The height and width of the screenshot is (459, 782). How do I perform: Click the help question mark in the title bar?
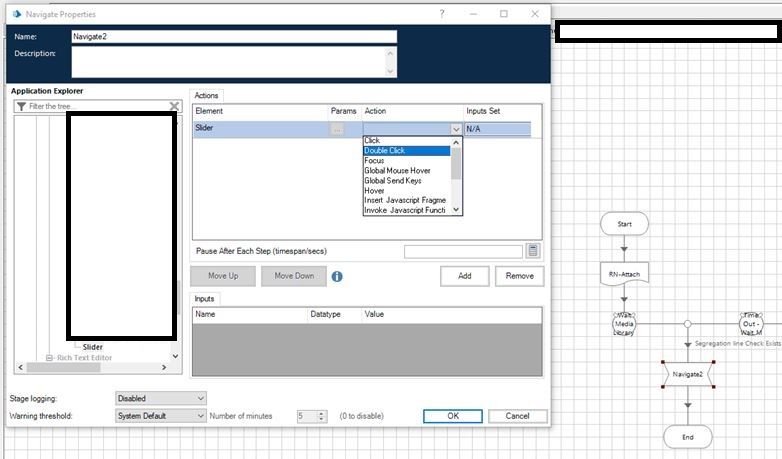click(442, 14)
